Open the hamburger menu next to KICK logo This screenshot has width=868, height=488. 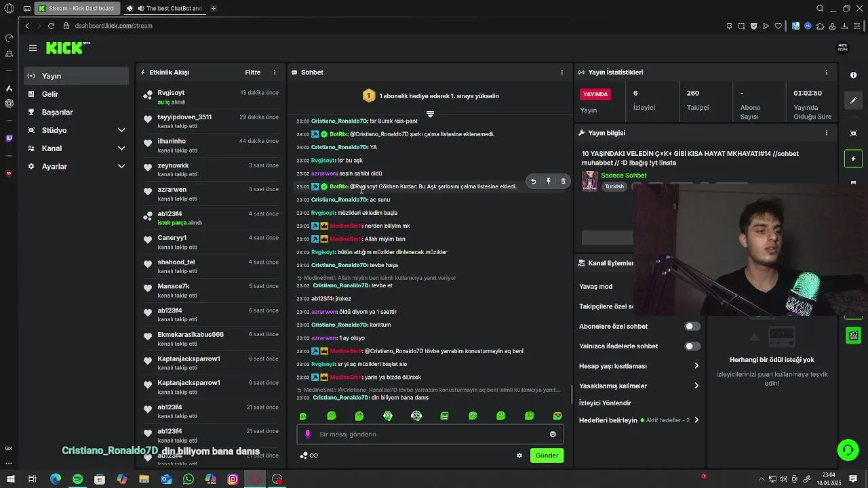[33, 48]
